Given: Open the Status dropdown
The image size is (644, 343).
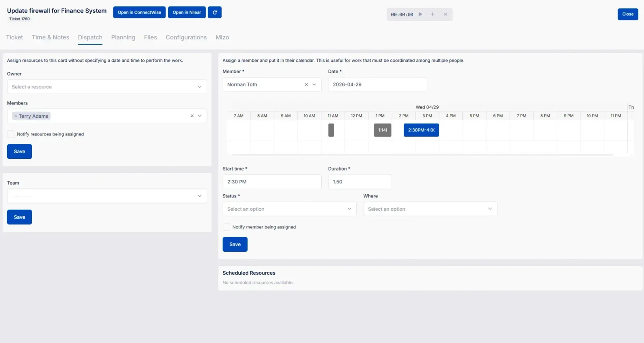Looking at the screenshot, I should coord(289,209).
